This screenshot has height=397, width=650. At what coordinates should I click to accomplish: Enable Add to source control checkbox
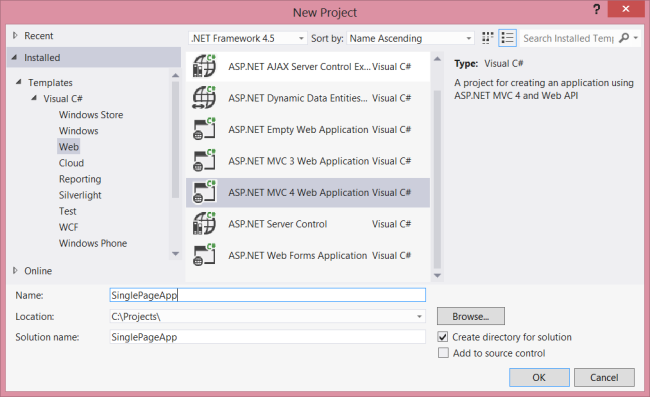[x=443, y=353]
